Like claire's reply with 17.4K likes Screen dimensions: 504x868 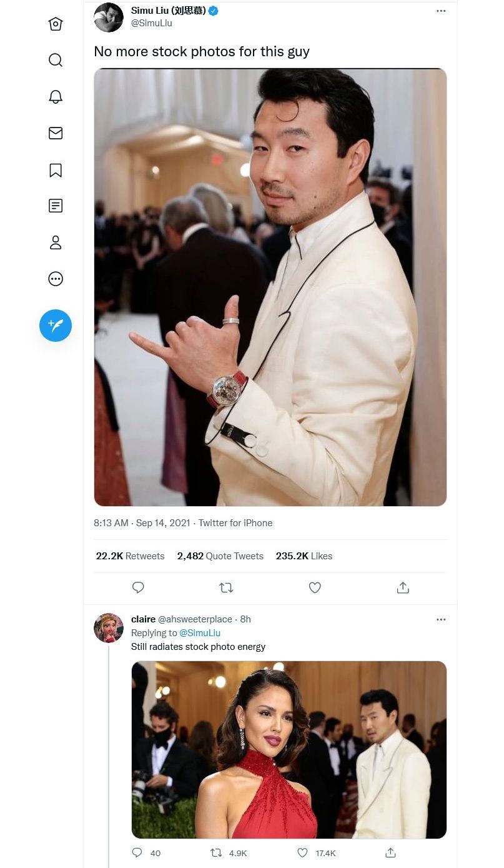click(303, 852)
